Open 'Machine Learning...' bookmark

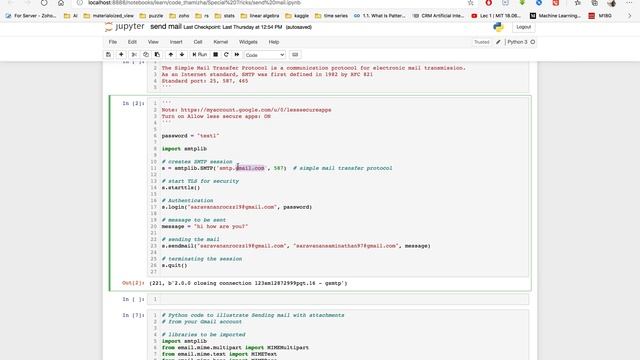(x=555, y=16)
